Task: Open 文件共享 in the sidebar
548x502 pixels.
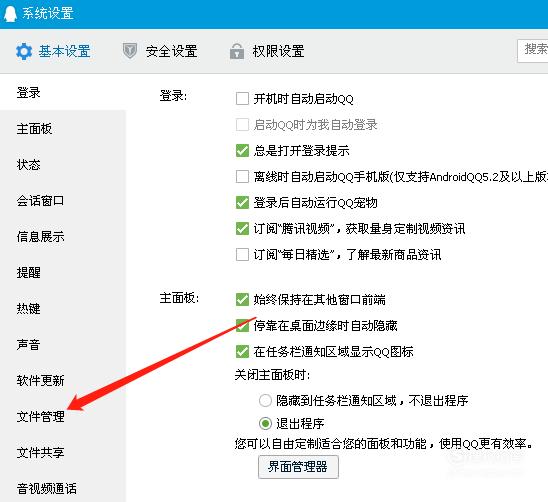Action: click(x=41, y=453)
